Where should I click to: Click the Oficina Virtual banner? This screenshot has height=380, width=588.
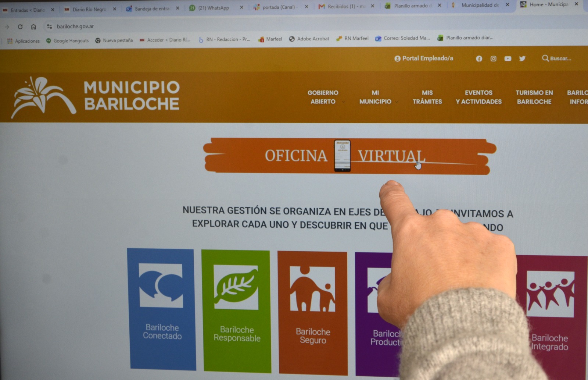click(x=350, y=156)
